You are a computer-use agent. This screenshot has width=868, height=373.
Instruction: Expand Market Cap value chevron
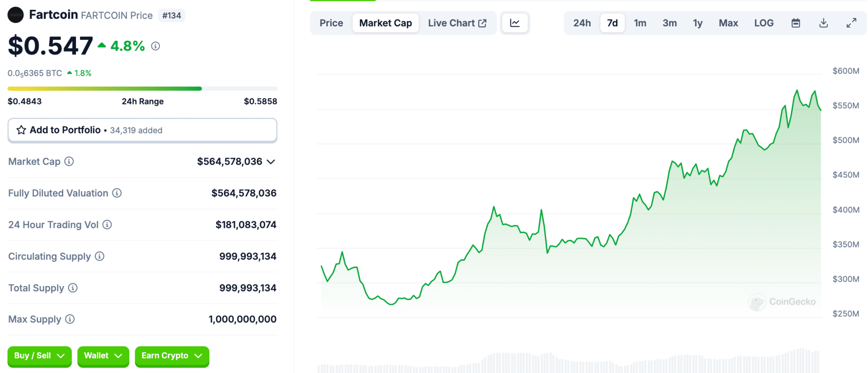pyautogui.click(x=271, y=162)
